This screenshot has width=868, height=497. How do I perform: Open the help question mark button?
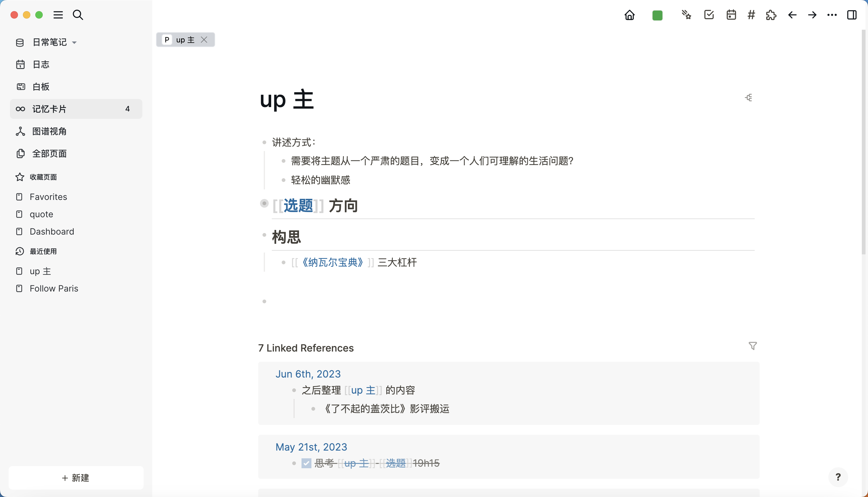pos(838,477)
